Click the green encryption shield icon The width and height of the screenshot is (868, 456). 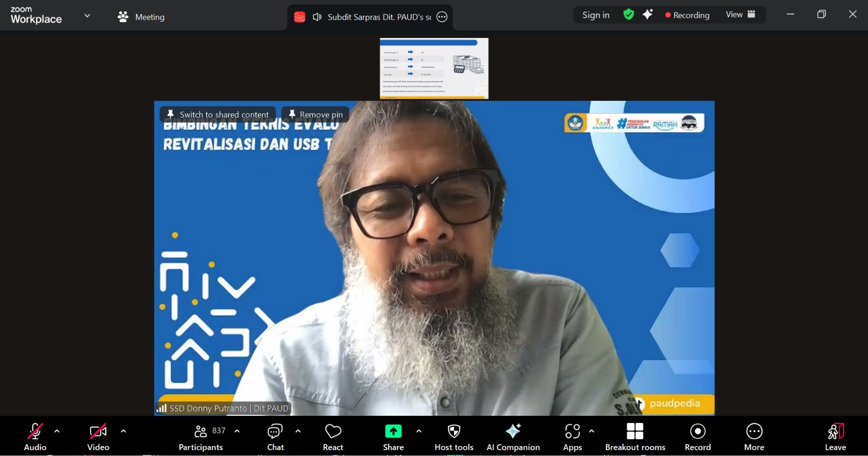(x=629, y=15)
